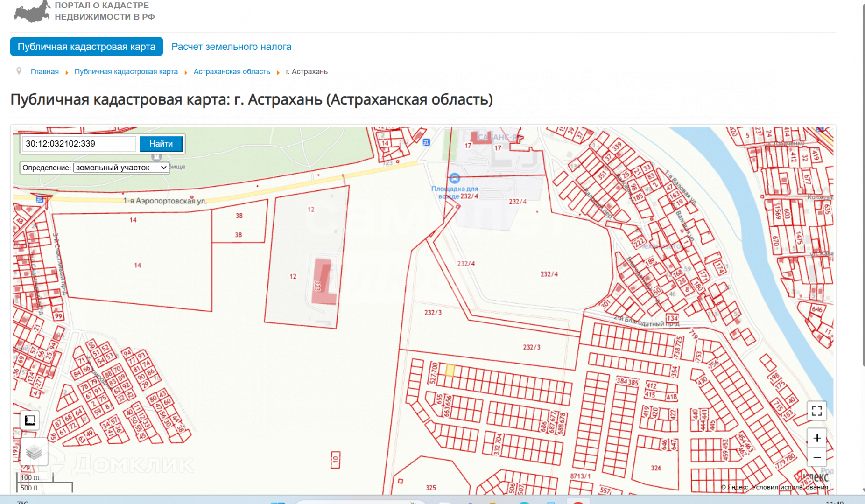The height and width of the screenshot is (504, 865).
Task: Zoom out with the minus button
Action: pyautogui.click(x=816, y=457)
